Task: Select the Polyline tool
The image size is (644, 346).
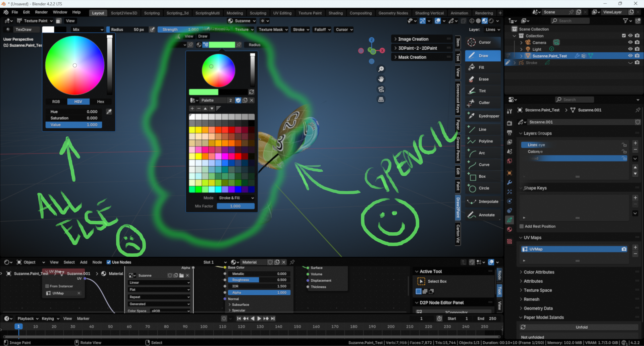Action: pos(483,141)
